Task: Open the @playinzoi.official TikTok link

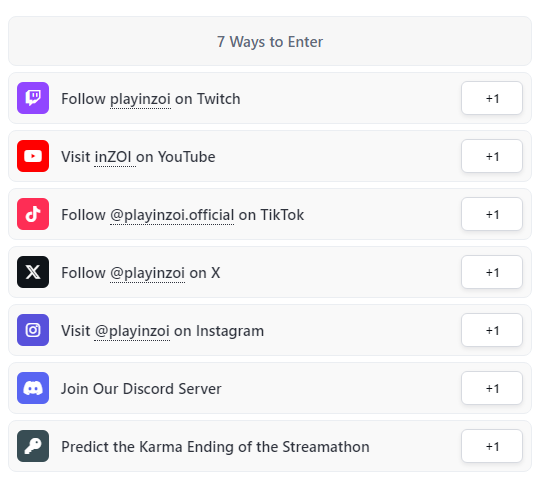Action: tap(172, 215)
